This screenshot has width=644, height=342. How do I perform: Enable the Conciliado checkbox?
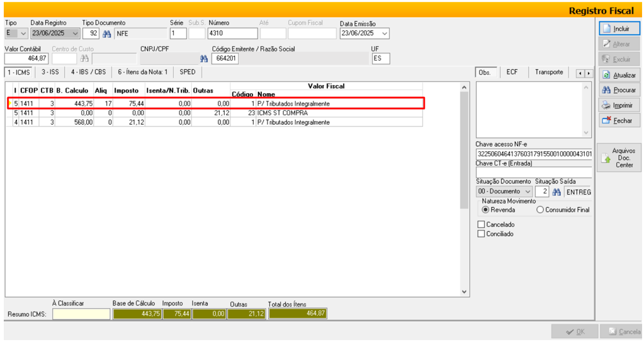pos(482,234)
